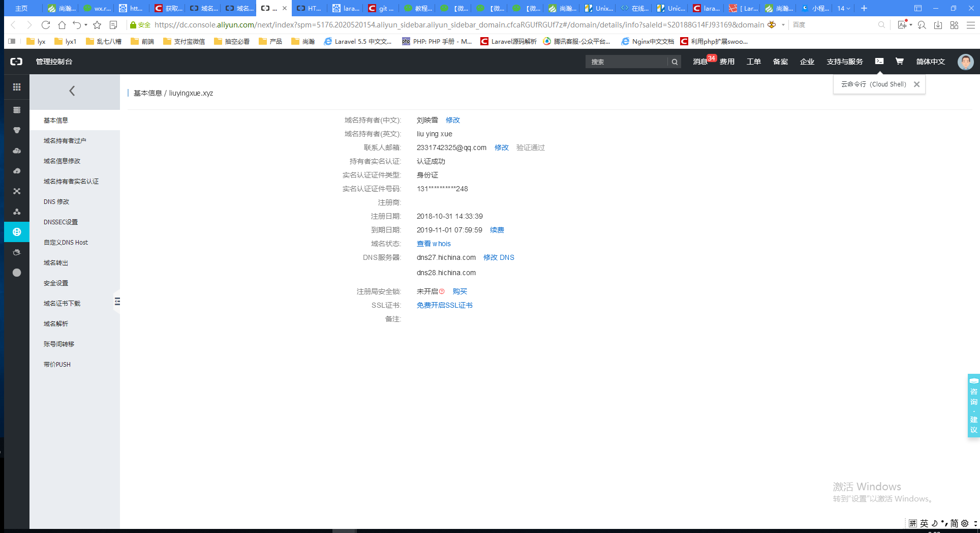Open the products grid icon in dark sidebar

(x=17, y=87)
